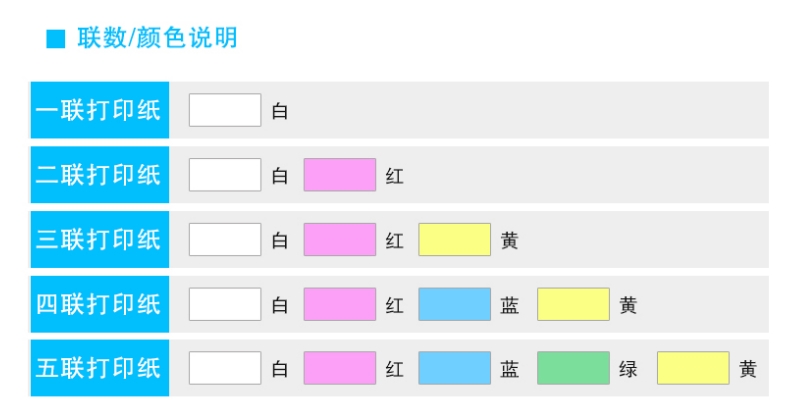Select the 一联打印纸 row label
This screenshot has width=793, height=420.
click(x=99, y=110)
